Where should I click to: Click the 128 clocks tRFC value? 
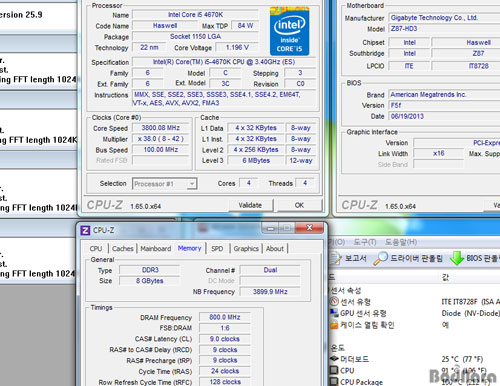[225, 382]
